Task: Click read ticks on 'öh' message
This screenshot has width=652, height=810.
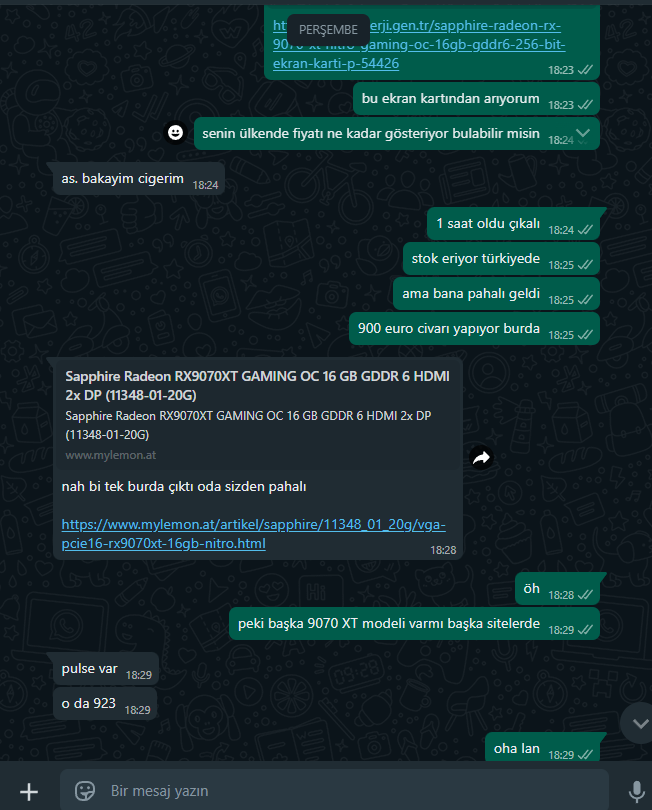Action: click(x=585, y=595)
